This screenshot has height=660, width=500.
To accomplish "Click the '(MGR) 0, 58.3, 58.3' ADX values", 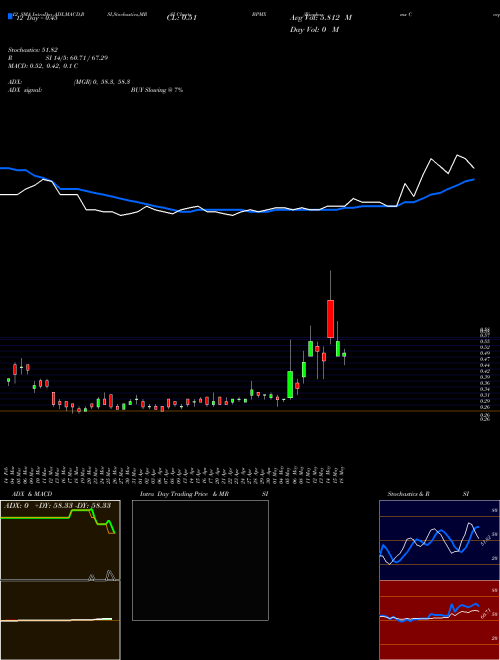I will tap(102, 83).
